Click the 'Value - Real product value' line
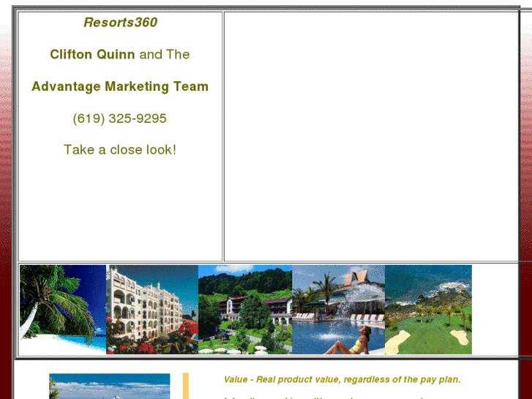This screenshot has width=532, height=399. point(342,379)
